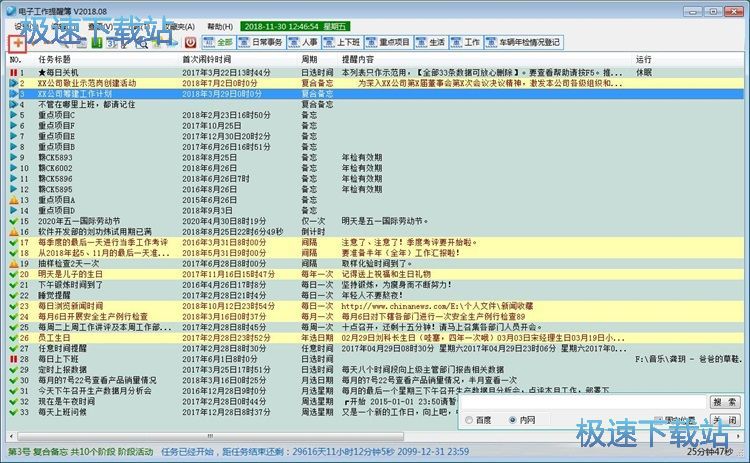Click the calendar icon showing number 3
Image resolution: width=750 pixels, height=463 pixels.
pos(111,44)
